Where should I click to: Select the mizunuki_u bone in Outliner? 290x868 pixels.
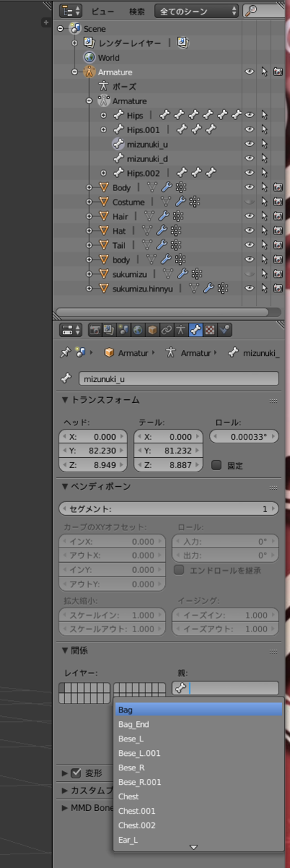coord(147,145)
